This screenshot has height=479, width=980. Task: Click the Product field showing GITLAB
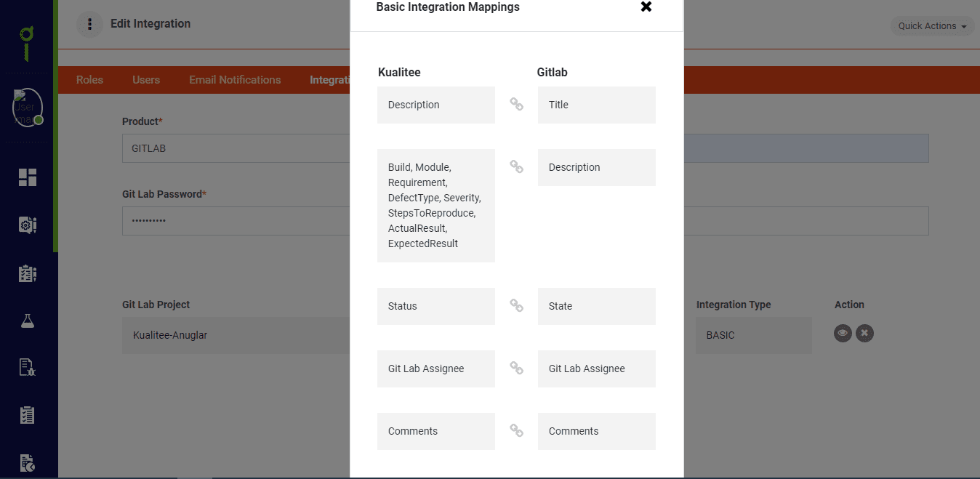pyautogui.click(x=236, y=148)
